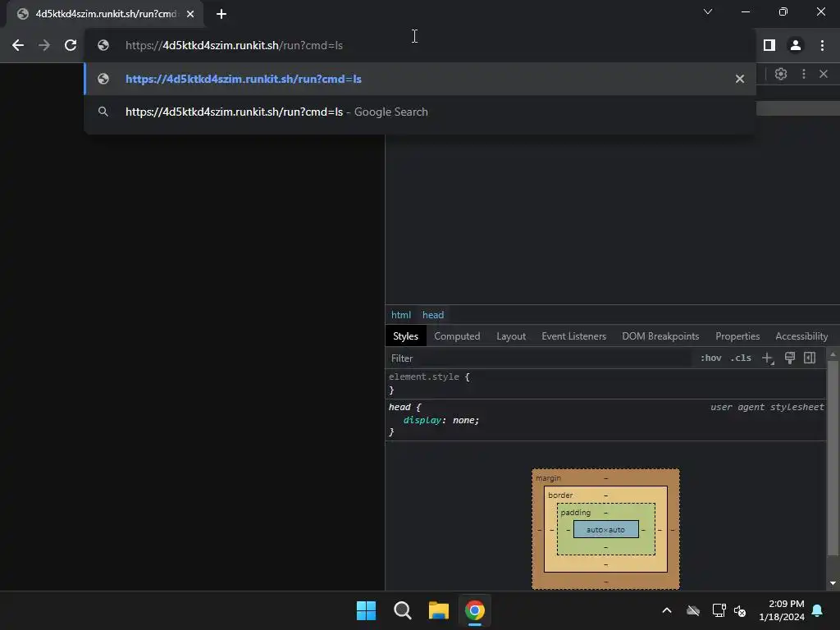The image size is (840, 630).
Task: Show hidden system tray icons
Action: pos(667,610)
